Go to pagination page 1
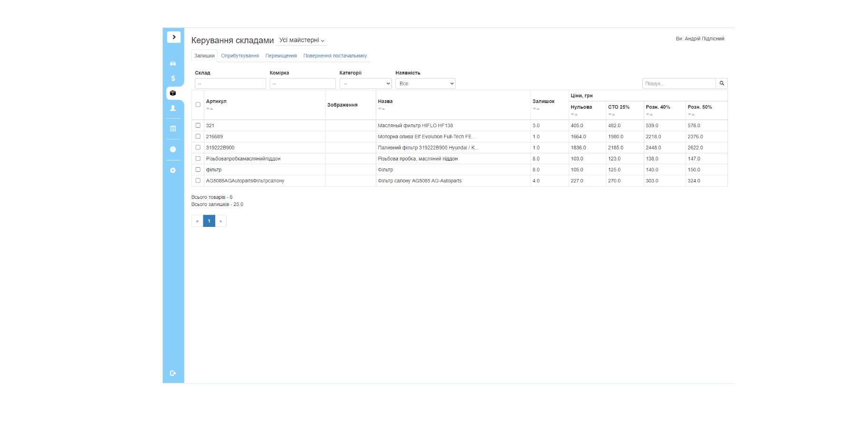This screenshot has width=868, height=431. coord(209,221)
